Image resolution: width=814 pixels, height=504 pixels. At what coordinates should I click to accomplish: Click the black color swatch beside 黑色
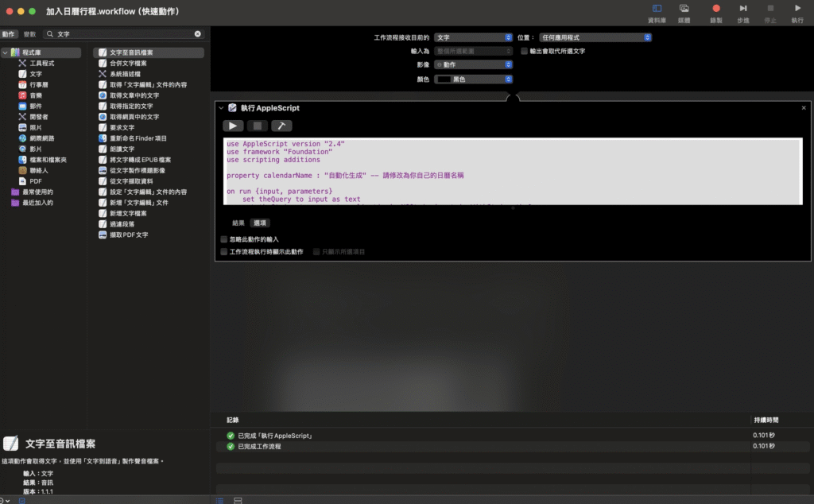(444, 79)
